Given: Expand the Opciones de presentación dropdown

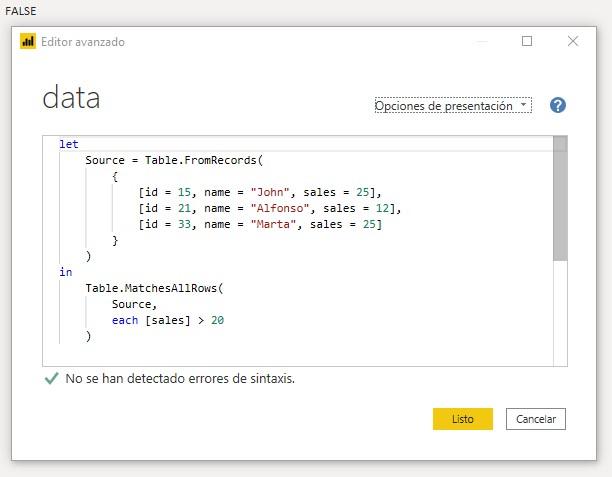Looking at the screenshot, I should tap(452, 106).
